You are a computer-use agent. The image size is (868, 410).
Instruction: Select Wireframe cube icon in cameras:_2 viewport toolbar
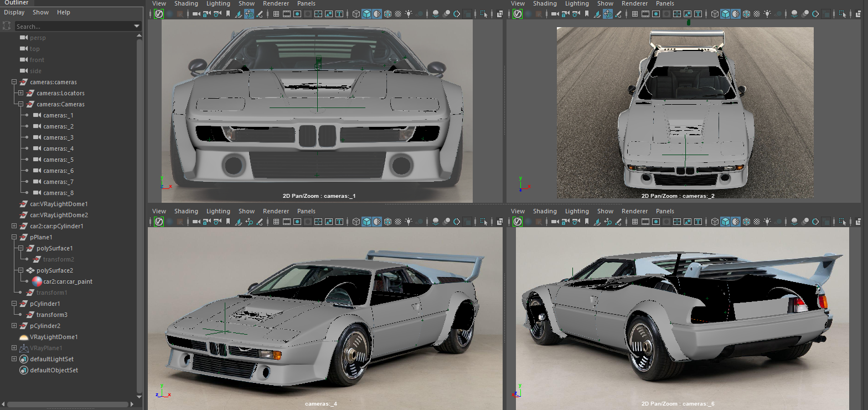point(715,14)
